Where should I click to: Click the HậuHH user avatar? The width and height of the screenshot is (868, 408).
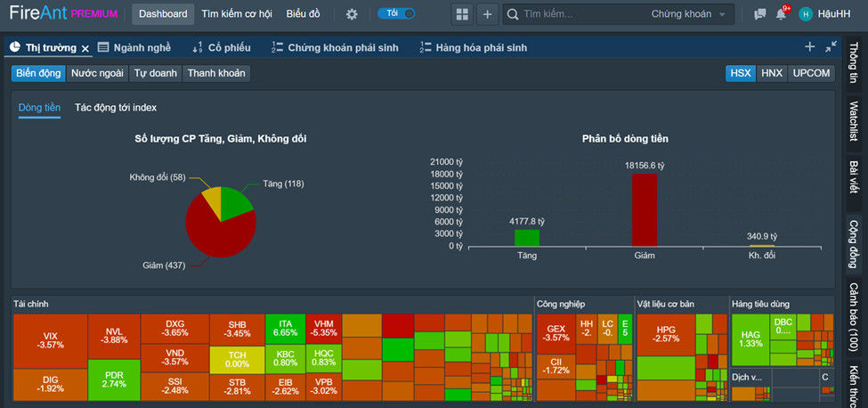coord(806,14)
